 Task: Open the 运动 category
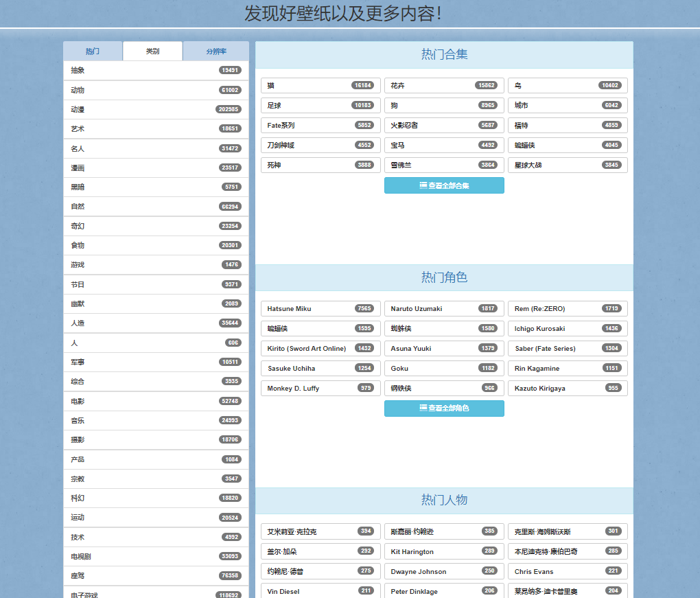point(156,518)
